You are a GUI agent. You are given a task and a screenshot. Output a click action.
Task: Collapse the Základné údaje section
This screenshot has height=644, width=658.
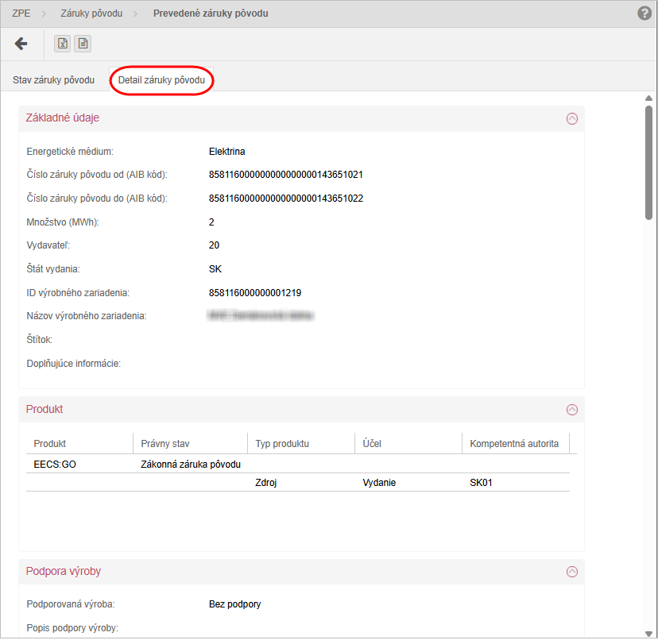tap(571, 118)
